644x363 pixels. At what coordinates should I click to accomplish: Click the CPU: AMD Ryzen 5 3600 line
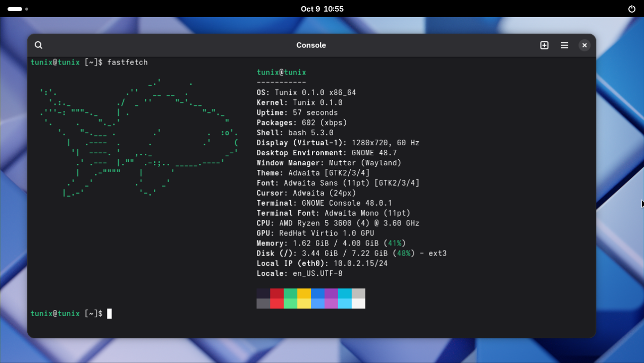pos(338,224)
